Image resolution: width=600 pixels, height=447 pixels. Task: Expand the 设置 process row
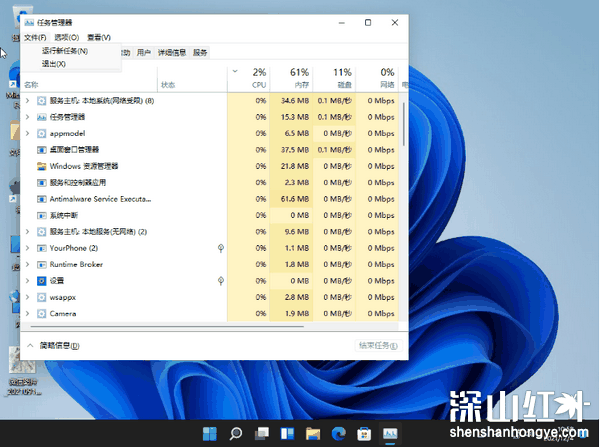click(27, 281)
